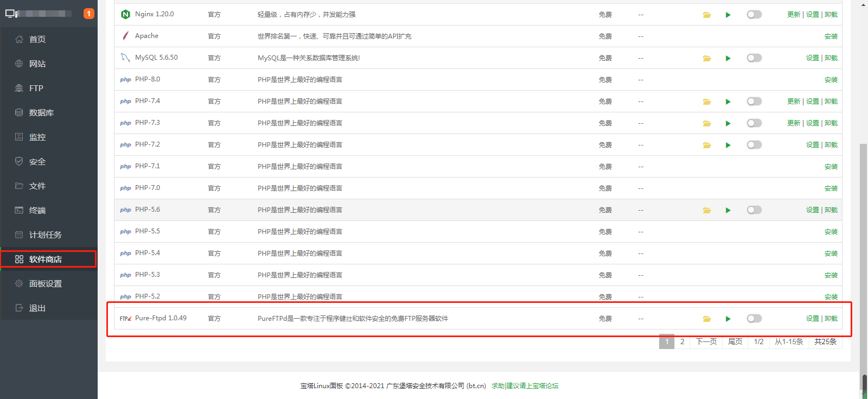The height and width of the screenshot is (399, 868).
Task: Toggle the PHP-7.3 display switch
Action: pos(754,123)
